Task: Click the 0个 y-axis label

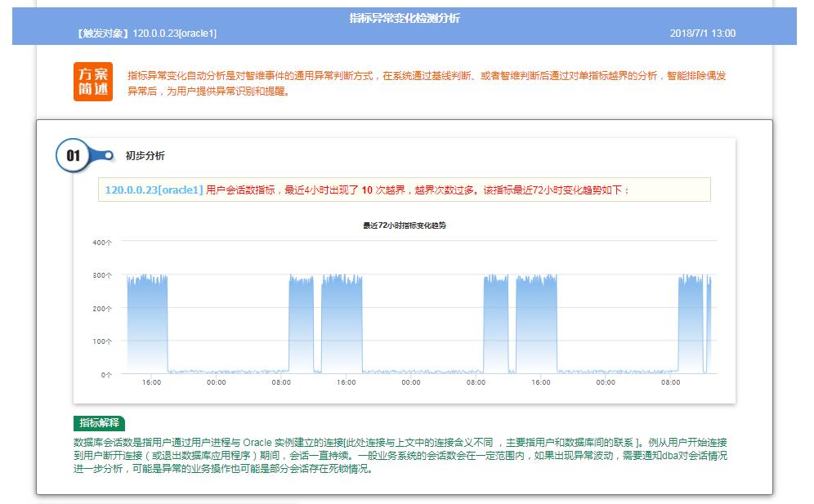Action: pyautogui.click(x=106, y=375)
